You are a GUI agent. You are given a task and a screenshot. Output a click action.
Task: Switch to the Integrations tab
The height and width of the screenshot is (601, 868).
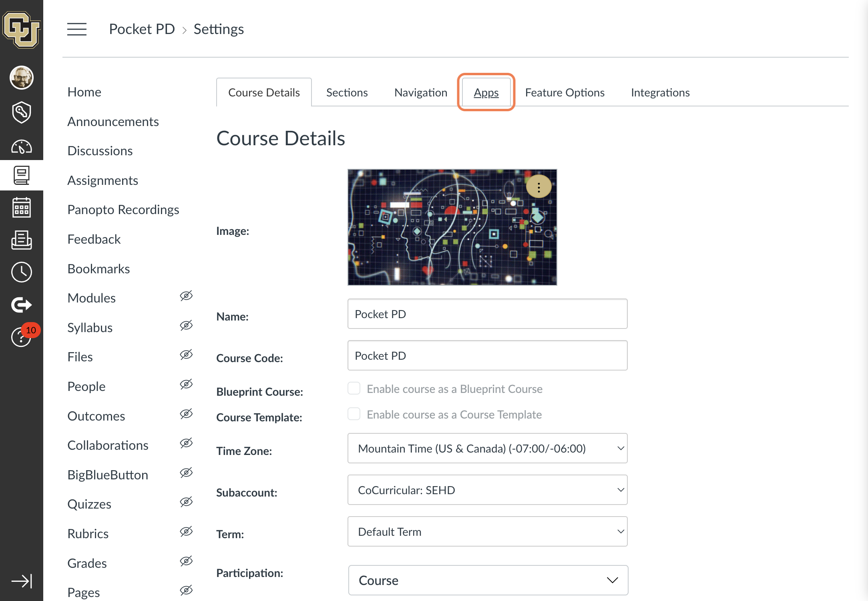tap(660, 92)
